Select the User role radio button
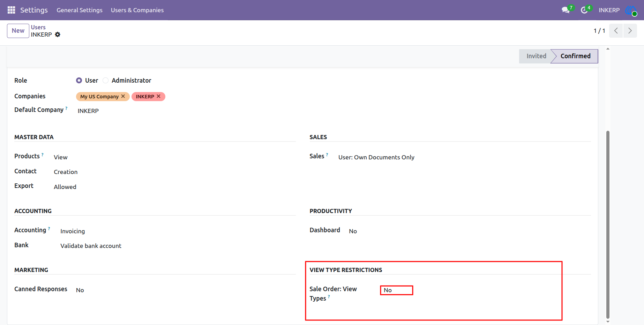This screenshot has height=325, width=644. (x=79, y=81)
